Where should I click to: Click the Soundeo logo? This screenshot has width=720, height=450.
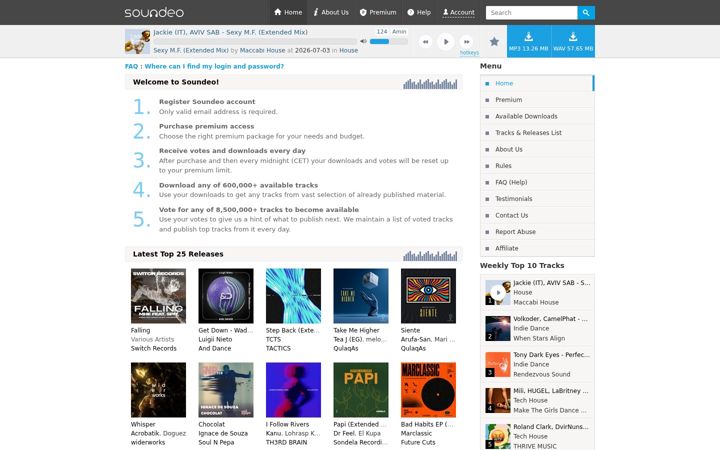(x=154, y=12)
